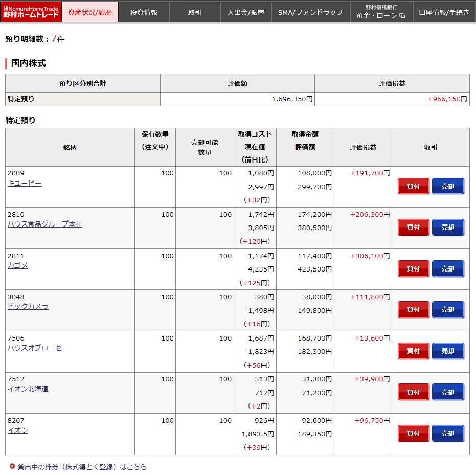
Task: Click the キユーピー stock name link
Action: [25, 183]
